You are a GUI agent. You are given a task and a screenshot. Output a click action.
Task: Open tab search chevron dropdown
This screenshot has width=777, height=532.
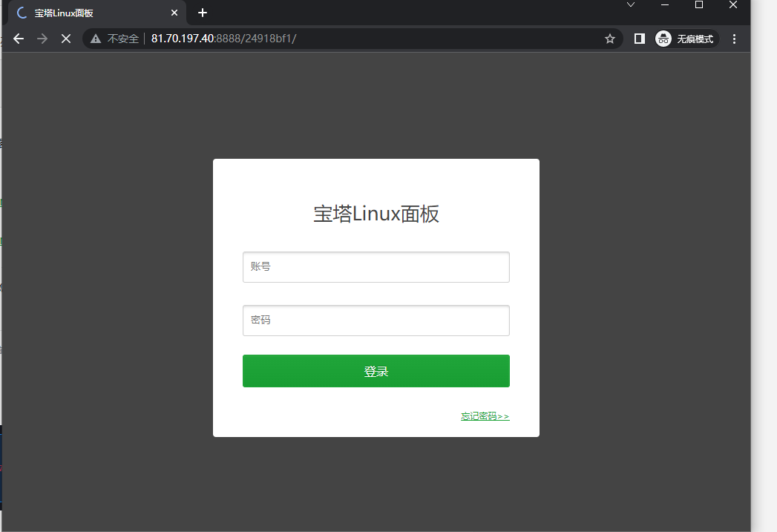pos(631,5)
